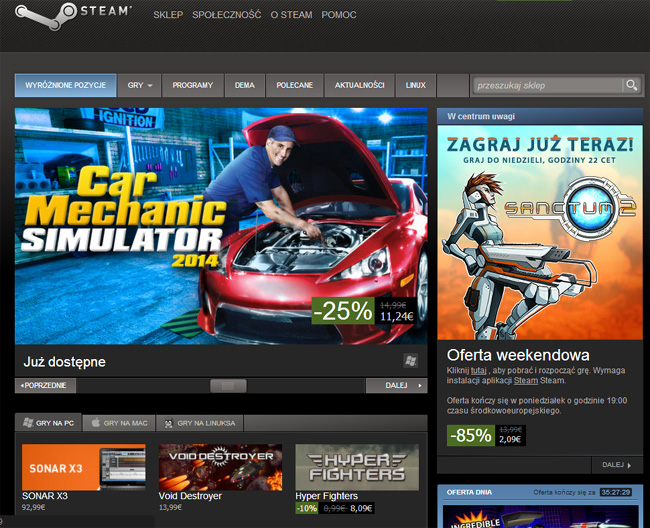Screen dimensions: 650x528
Task: Click the Hyper Fighters title text
Action: [326, 496]
